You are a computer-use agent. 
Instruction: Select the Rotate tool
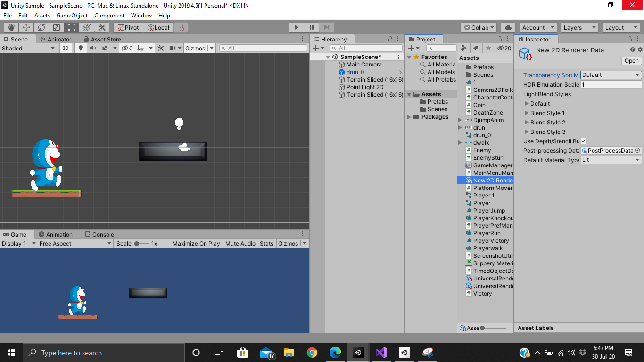tap(41, 27)
